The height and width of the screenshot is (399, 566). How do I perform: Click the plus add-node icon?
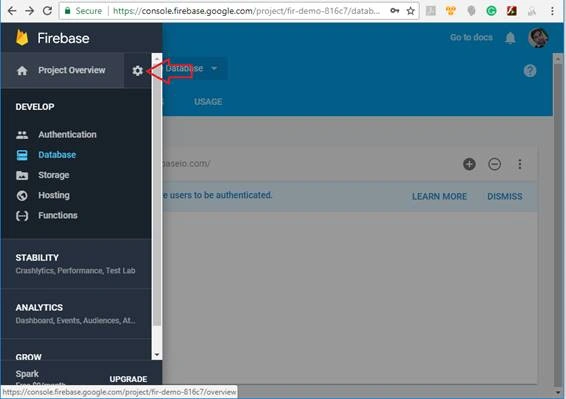coord(469,164)
